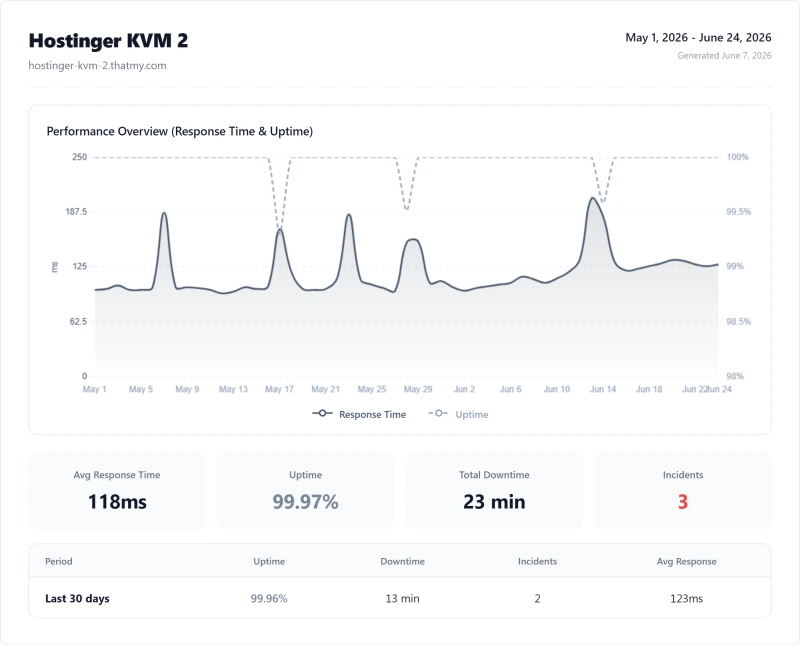Click the red incidents count 3
Screen dimensions: 800x645
(683, 502)
